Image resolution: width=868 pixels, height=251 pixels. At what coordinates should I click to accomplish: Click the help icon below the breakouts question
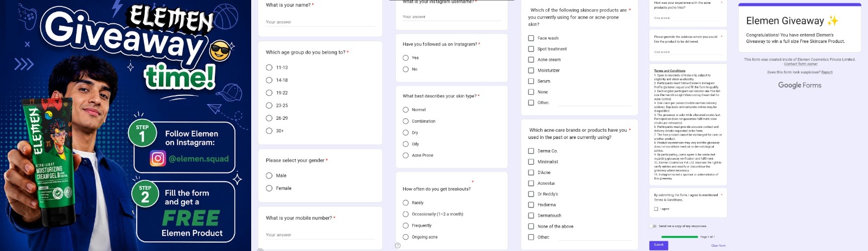pos(398,246)
